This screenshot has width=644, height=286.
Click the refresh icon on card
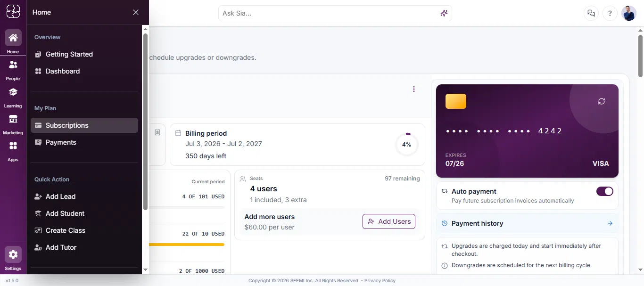click(x=601, y=101)
